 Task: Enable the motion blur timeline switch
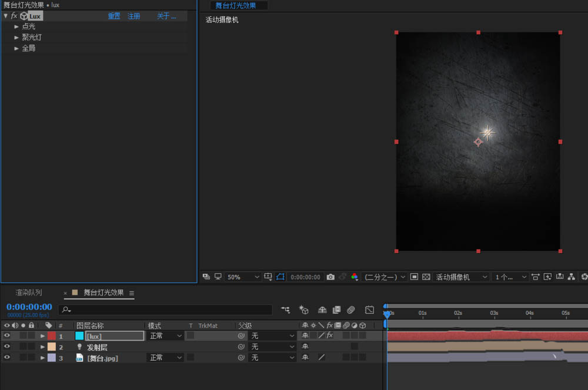coord(350,310)
